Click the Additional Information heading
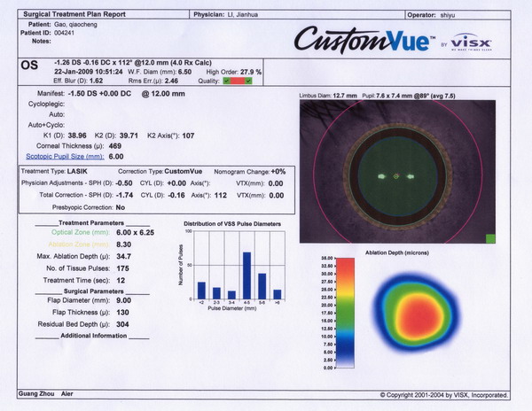This screenshot has width=532, height=411. coord(92,336)
